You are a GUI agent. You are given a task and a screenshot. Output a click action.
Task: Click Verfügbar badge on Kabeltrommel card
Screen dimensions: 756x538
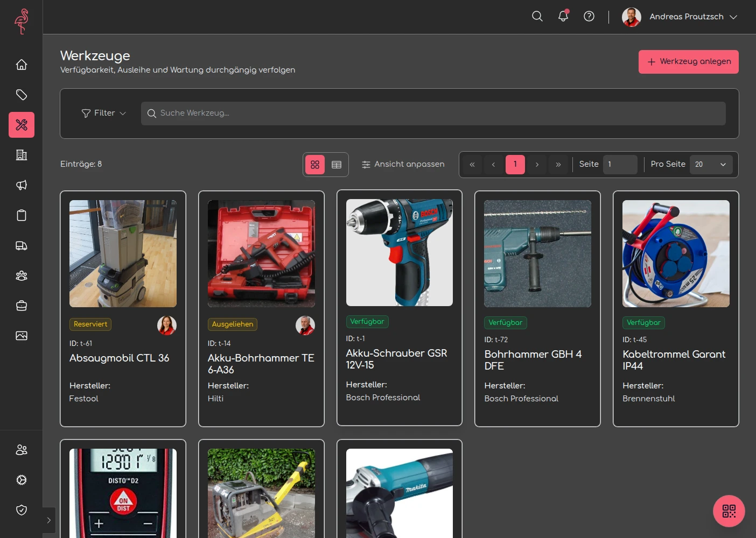click(x=644, y=323)
